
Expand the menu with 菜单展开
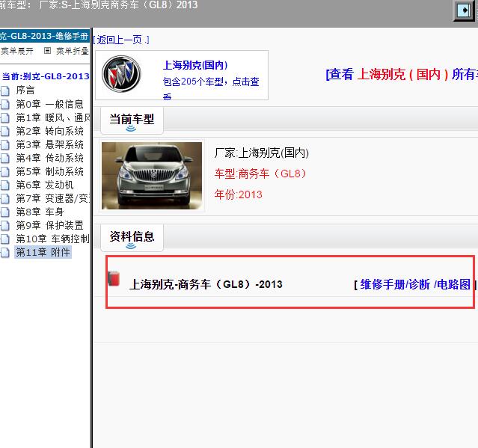click(x=17, y=51)
